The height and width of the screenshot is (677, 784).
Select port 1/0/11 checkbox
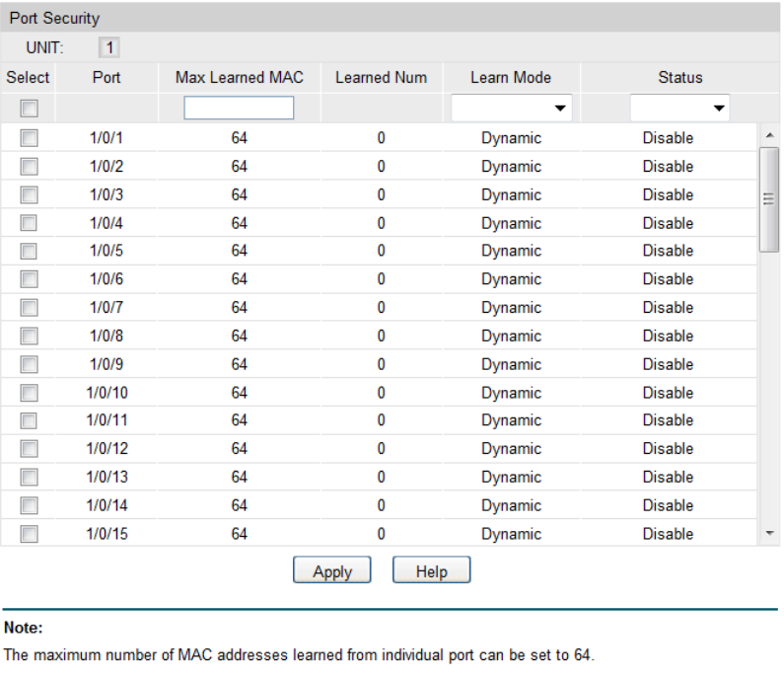point(29,420)
